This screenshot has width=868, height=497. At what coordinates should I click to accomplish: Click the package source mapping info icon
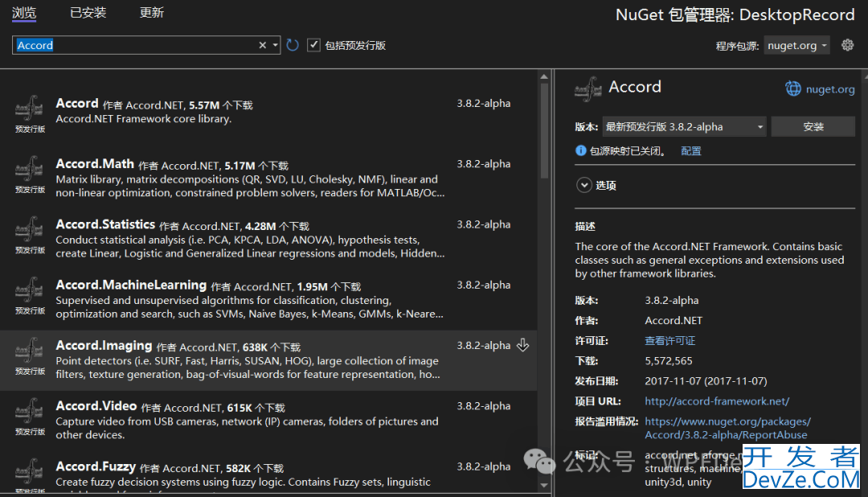[x=581, y=150]
